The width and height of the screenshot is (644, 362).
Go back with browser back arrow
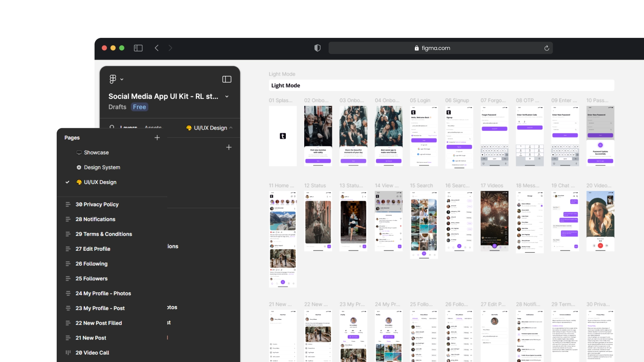(x=157, y=48)
